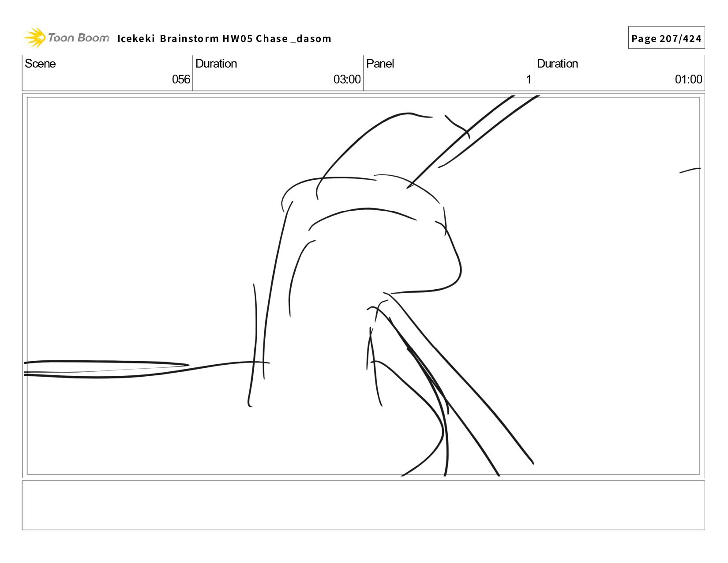The width and height of the screenshot is (728, 563).
Task: Select the panel duration value '01:00'
Action: tap(688, 79)
